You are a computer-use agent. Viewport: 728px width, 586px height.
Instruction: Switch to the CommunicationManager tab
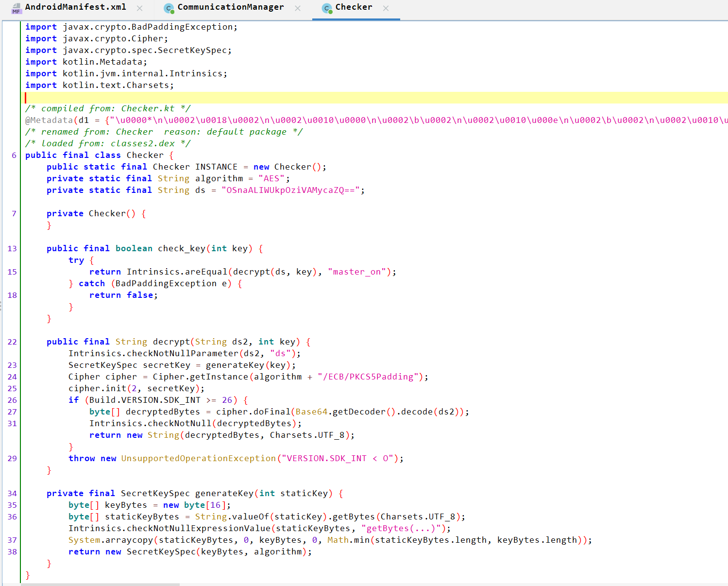pos(230,7)
